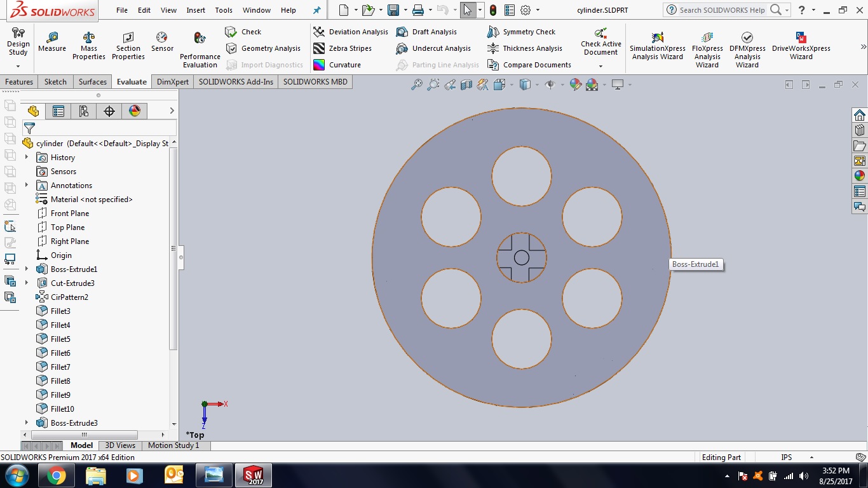Image resolution: width=868 pixels, height=488 pixels.
Task: Click the Search SOLIDWORKS Help field
Action: [722, 10]
